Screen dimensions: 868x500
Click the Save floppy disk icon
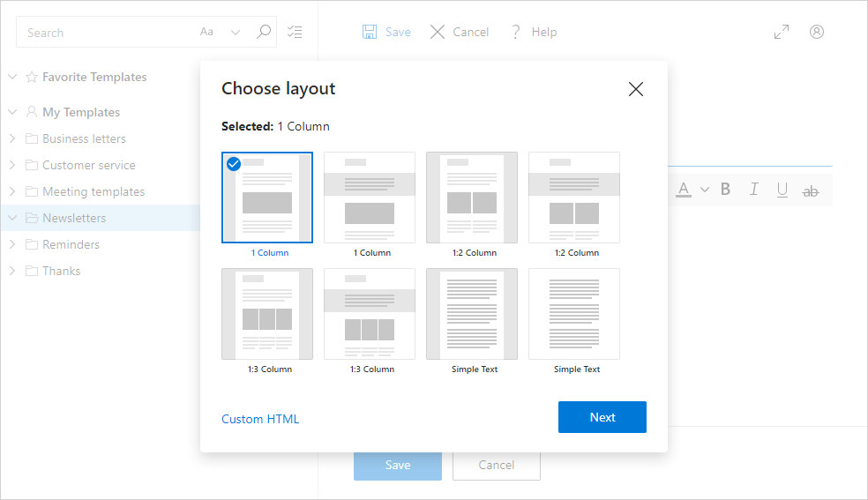370,32
